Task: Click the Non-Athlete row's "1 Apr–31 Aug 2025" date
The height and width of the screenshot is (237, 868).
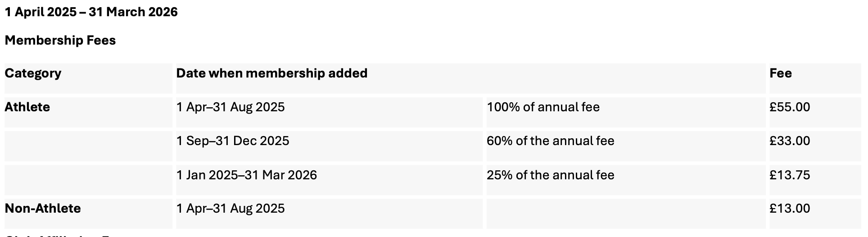Action: tap(231, 209)
